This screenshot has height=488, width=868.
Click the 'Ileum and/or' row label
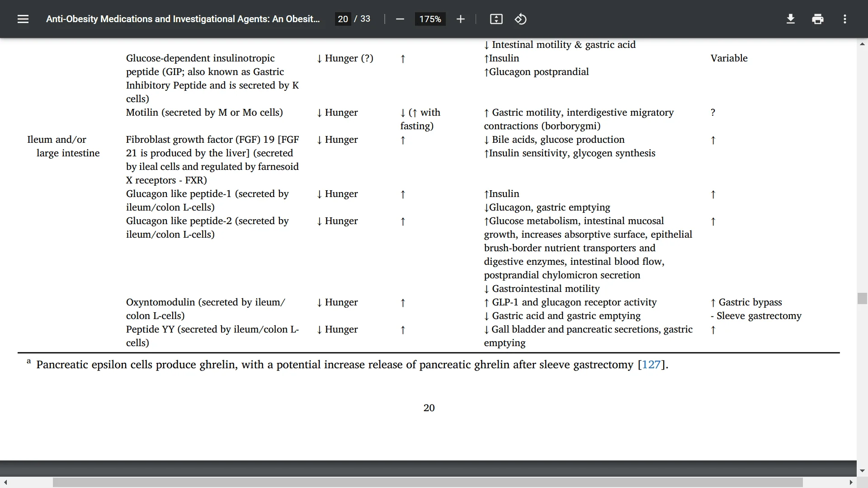pos(57,140)
